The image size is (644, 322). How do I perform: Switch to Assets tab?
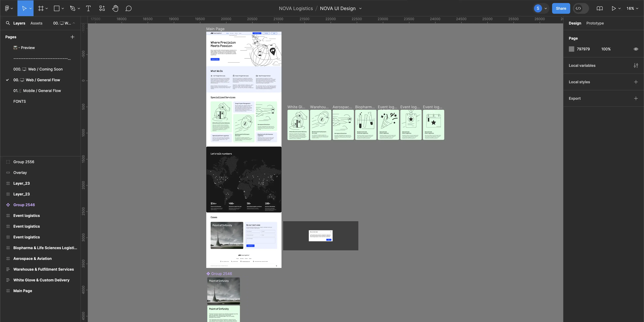tap(36, 23)
